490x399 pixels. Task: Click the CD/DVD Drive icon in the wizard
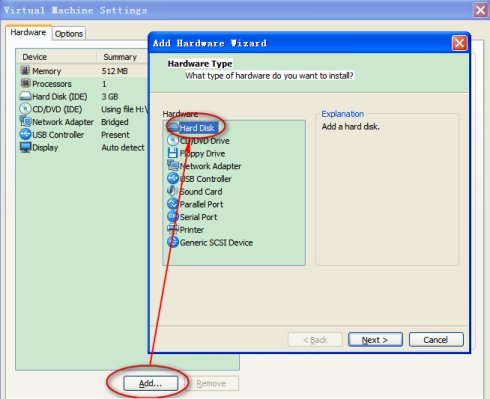(173, 140)
